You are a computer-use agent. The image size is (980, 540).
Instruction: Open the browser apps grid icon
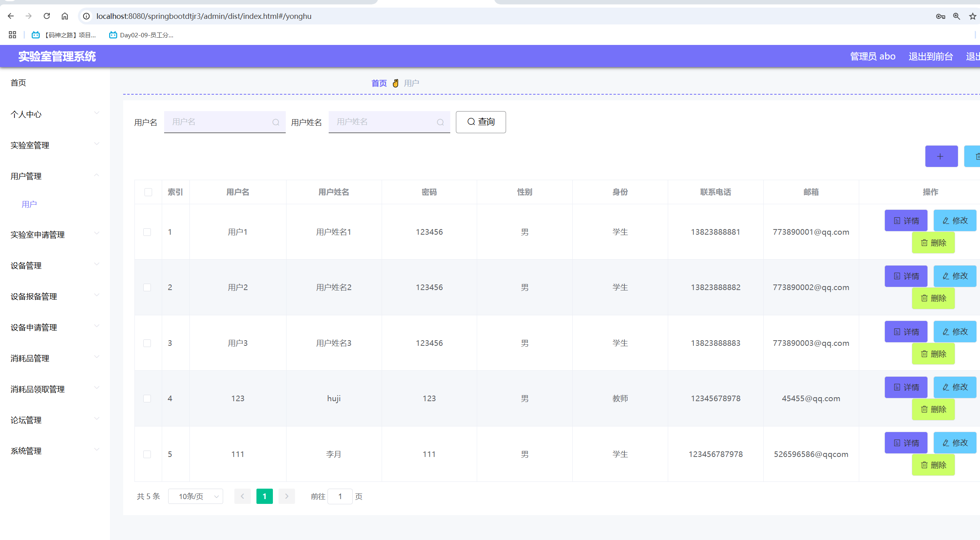tap(12, 35)
